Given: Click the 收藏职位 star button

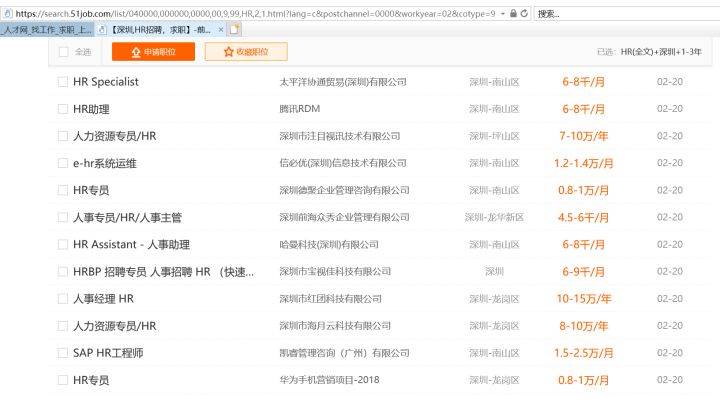Looking at the screenshot, I should [x=246, y=51].
